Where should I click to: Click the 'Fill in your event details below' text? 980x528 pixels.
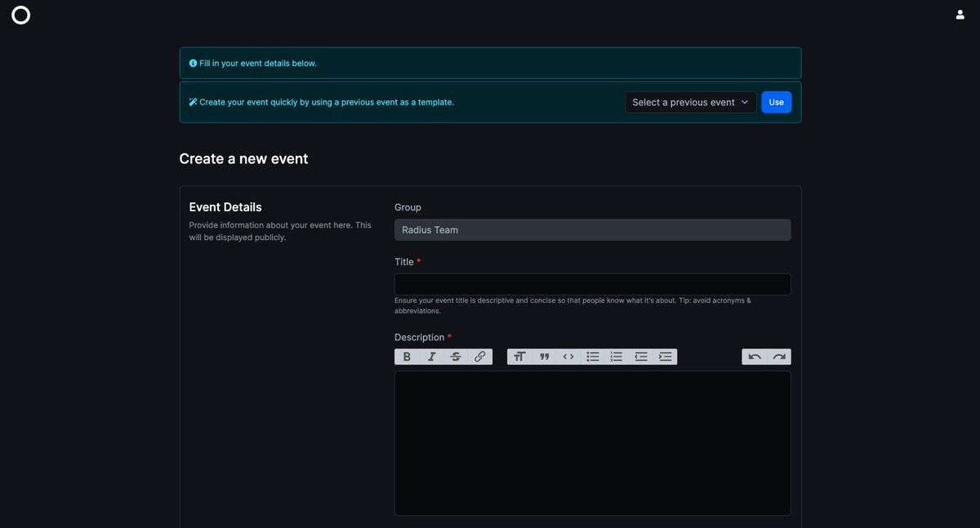pyautogui.click(x=258, y=63)
